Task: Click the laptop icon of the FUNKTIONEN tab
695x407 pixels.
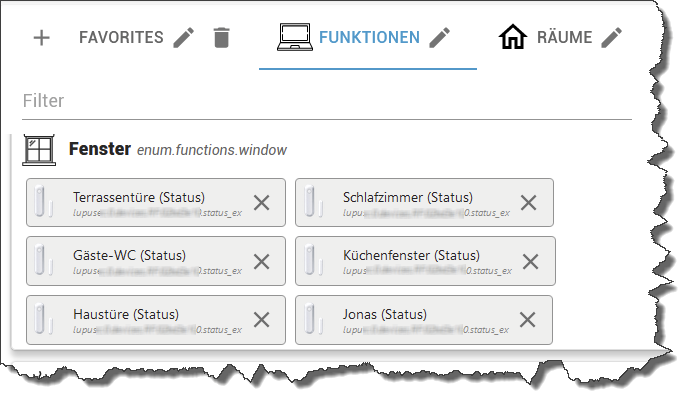Action: pos(295,37)
